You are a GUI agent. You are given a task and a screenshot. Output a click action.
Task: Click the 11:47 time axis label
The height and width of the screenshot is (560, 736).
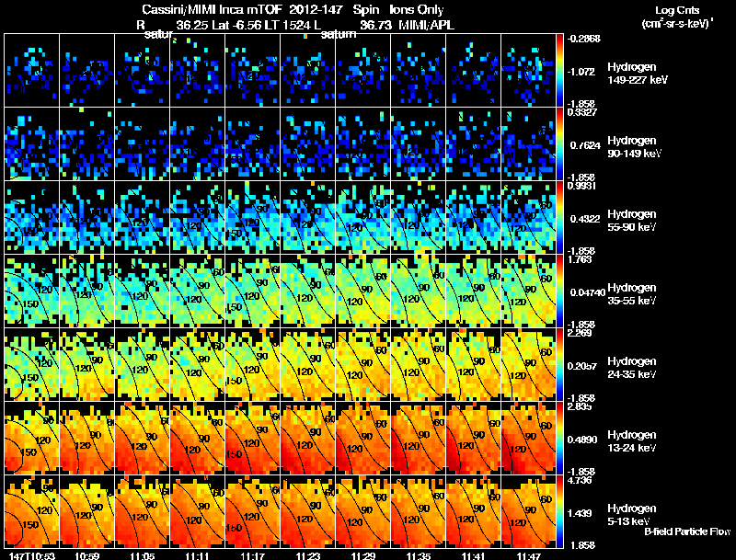click(528, 555)
